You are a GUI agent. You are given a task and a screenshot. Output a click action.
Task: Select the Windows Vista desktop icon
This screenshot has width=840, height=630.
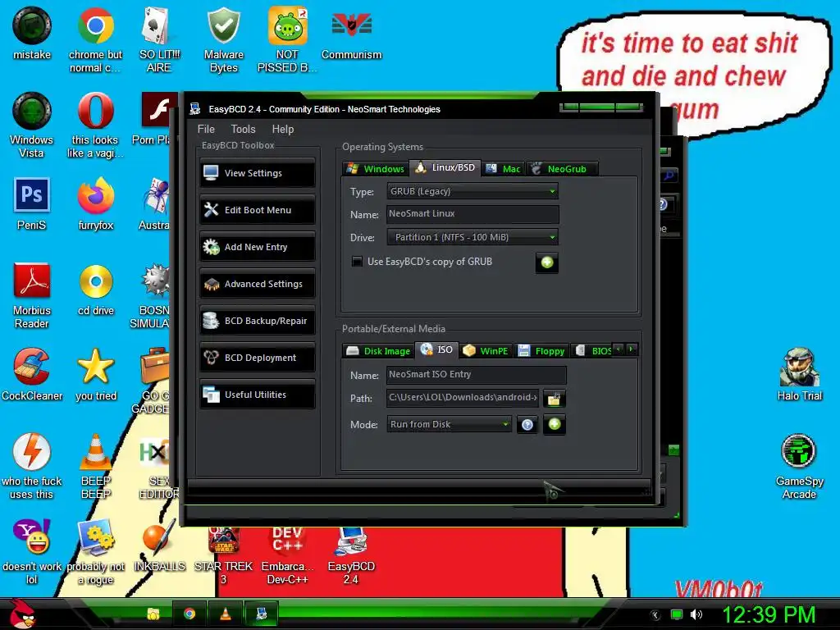coord(32,126)
